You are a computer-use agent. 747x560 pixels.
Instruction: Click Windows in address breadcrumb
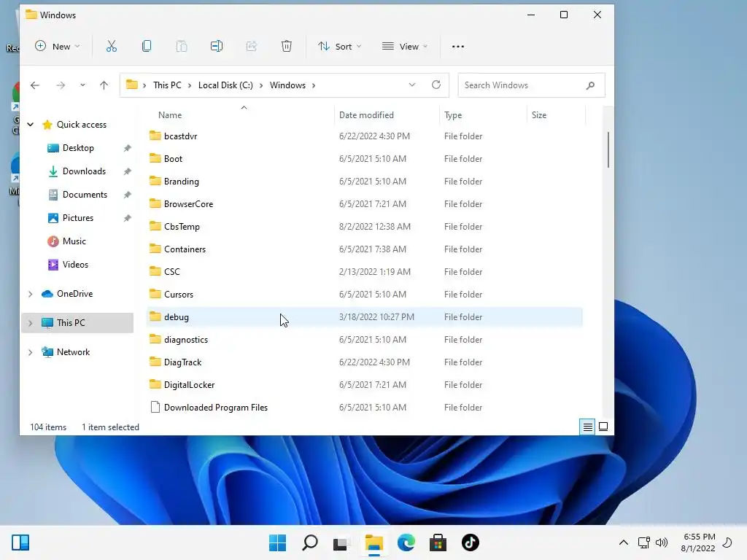287,85
